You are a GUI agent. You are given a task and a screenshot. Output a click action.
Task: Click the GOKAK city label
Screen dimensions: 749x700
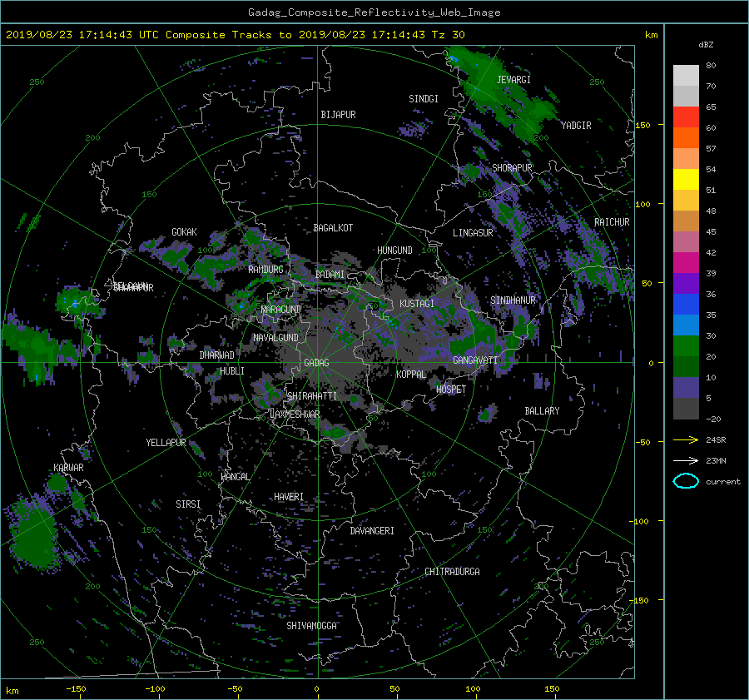click(x=185, y=231)
